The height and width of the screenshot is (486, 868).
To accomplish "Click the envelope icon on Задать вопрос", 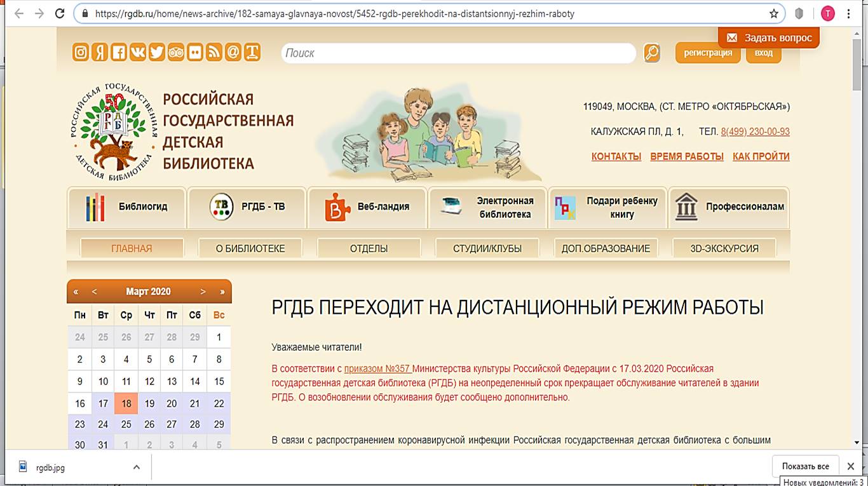I will (x=732, y=38).
